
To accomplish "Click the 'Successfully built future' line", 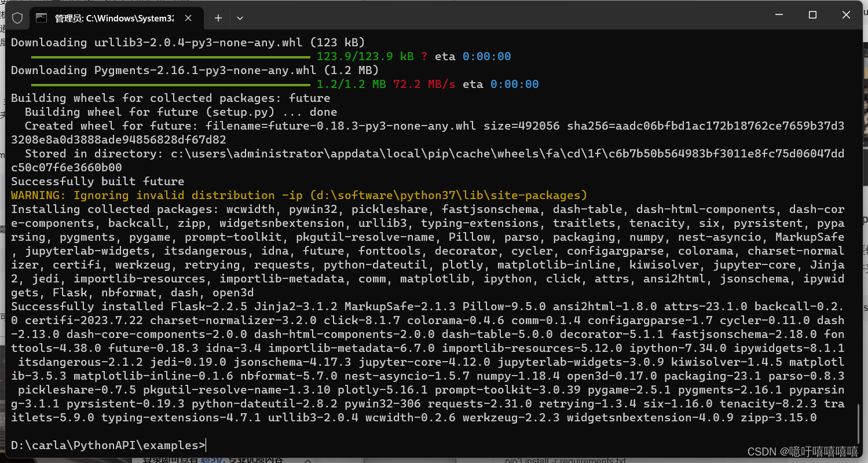I will (98, 181).
